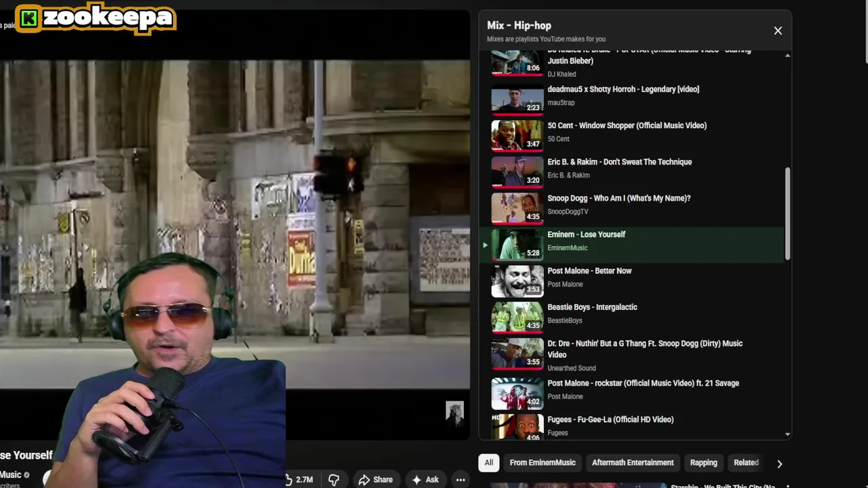
Task: Show more filter chips with right arrow
Action: coord(779,464)
